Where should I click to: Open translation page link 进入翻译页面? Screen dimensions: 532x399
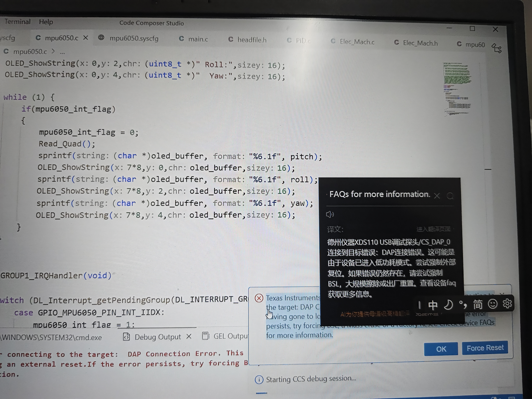[x=433, y=229]
